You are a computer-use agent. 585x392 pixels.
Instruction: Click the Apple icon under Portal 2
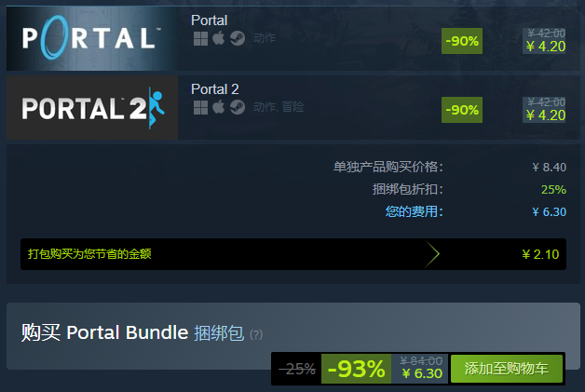pos(219,107)
